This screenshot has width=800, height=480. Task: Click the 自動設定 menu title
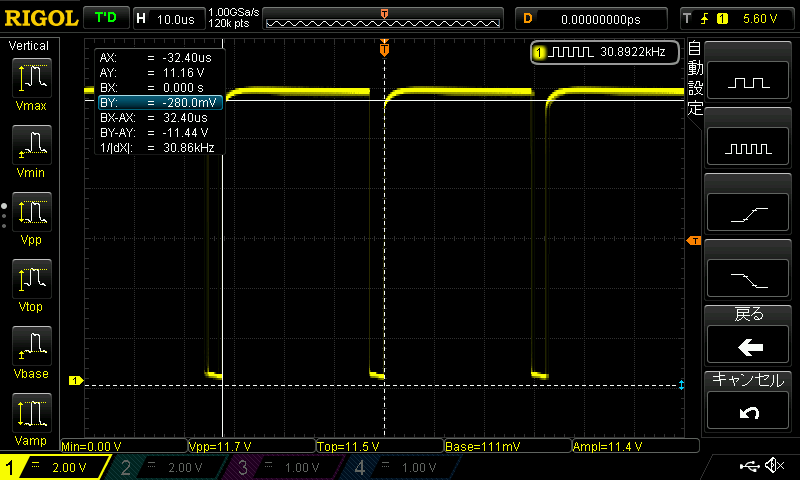tap(695, 78)
